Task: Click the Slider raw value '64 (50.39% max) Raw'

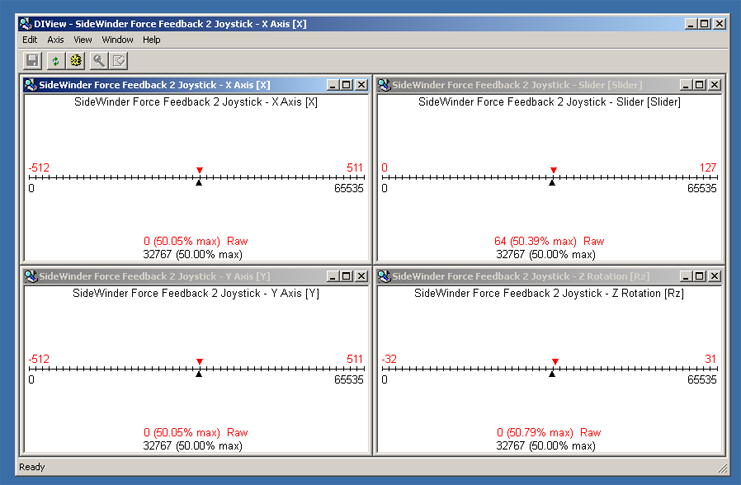Action: (549, 241)
